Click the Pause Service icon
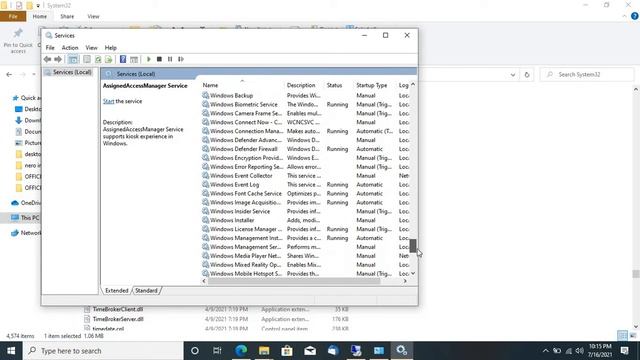The height and width of the screenshot is (360, 640). (170, 59)
